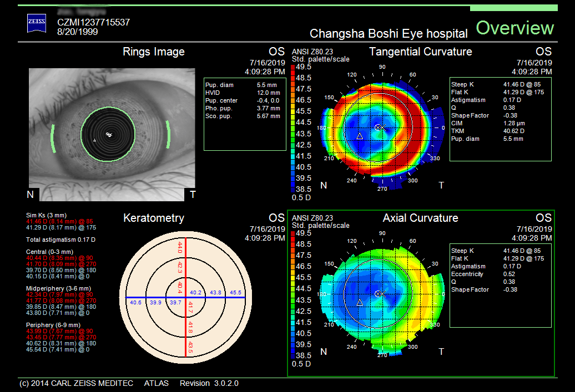This screenshot has height=392, width=575.
Task: Click the Sim Ks (3 mm) label
Action: 46,216
